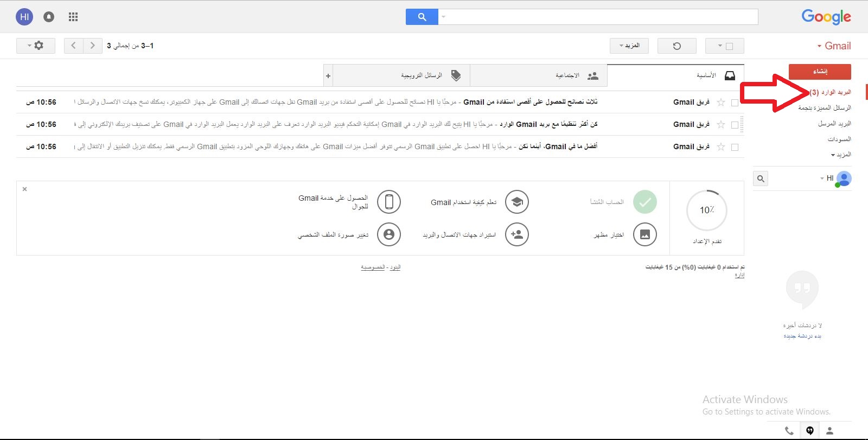868x440 pixels.
Task: Click the contacts person icon at bottom
Action: pyautogui.click(x=829, y=431)
